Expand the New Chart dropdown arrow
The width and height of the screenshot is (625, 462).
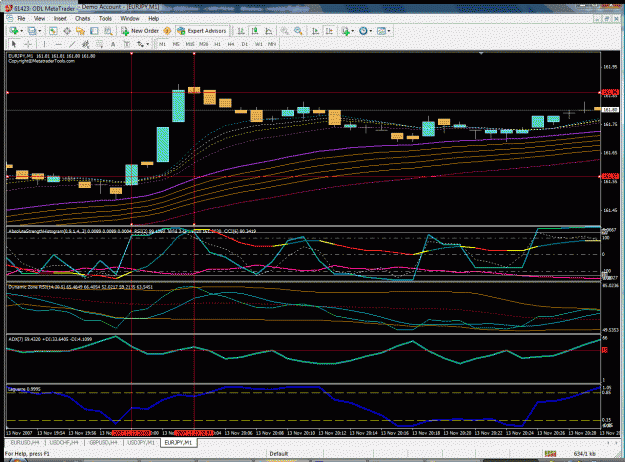(22, 31)
